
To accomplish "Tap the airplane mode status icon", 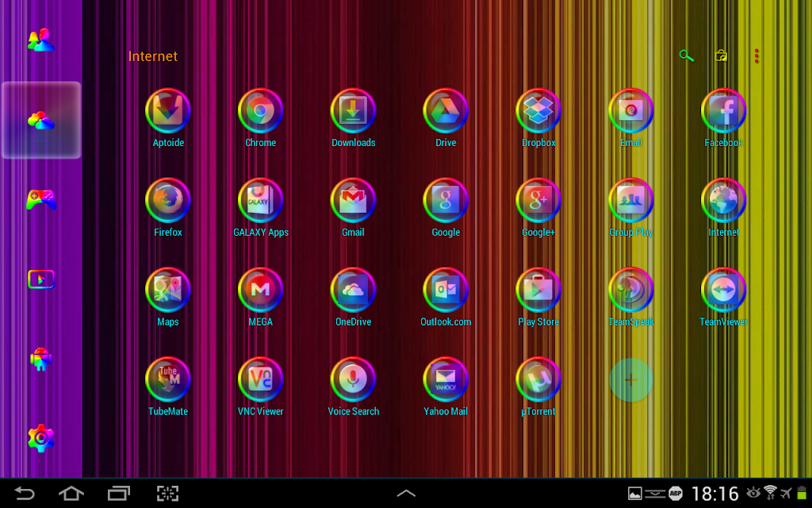I will click(x=786, y=493).
